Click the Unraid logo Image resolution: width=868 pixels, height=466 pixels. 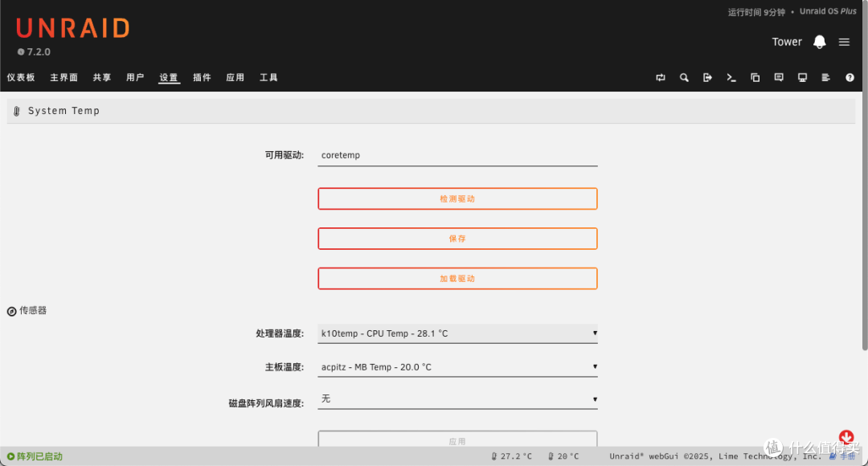click(72, 28)
